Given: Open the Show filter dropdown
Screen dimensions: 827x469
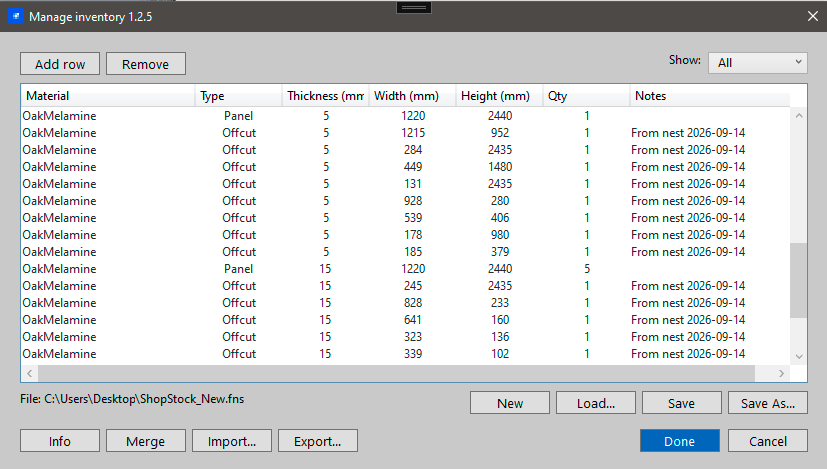Looking at the screenshot, I should point(758,63).
